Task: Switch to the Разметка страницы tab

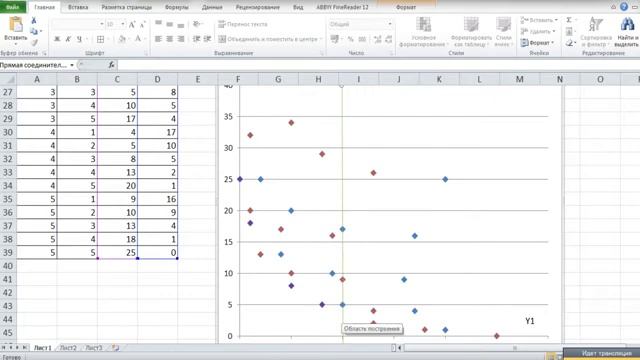Action: 127,7
